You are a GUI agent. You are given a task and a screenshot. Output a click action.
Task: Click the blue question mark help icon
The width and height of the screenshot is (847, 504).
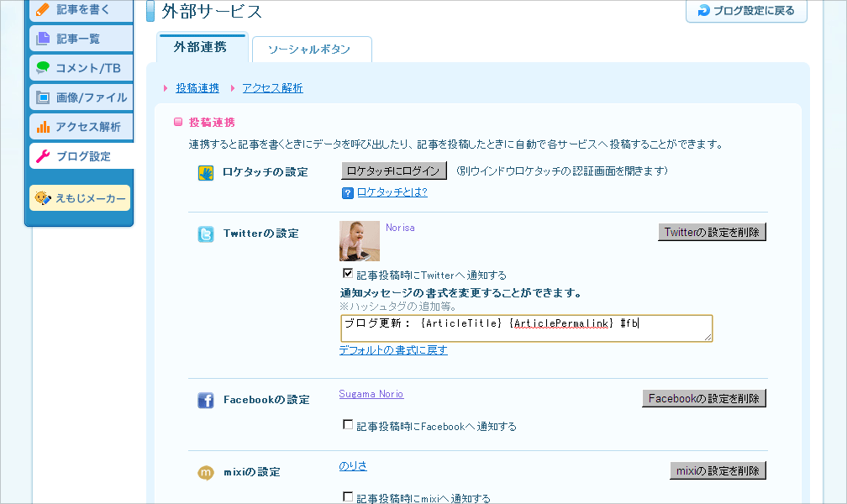pos(348,193)
